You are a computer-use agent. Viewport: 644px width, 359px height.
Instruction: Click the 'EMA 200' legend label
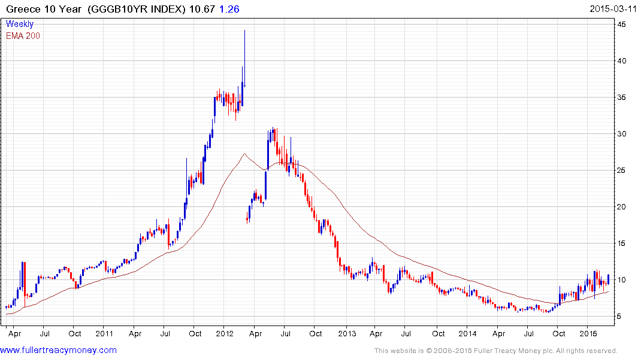23,36
